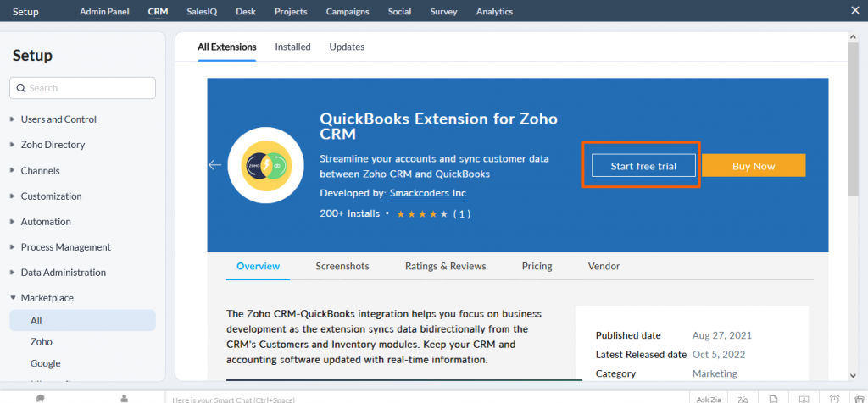Select Google under Marketplace
The image size is (868, 403).
pyautogui.click(x=46, y=363)
